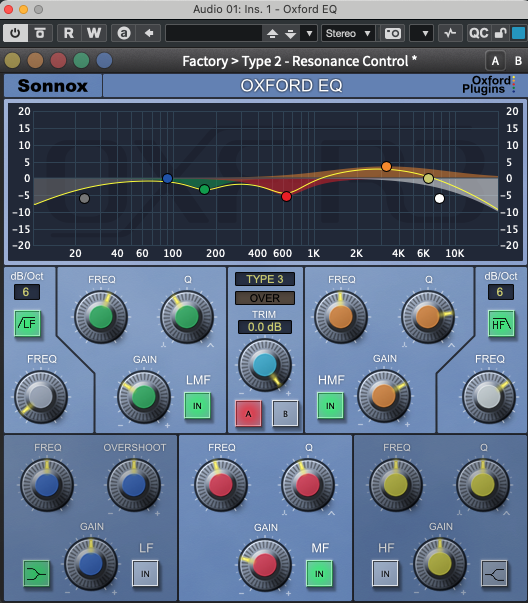Toggle the LF high-pass filter button
This screenshot has height=603, width=528.
(27, 323)
